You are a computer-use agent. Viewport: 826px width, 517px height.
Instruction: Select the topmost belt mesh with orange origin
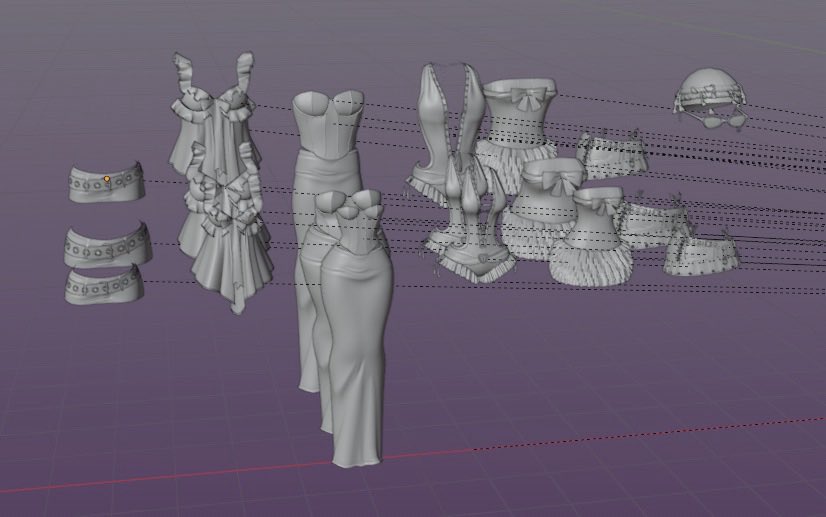[x=106, y=183]
